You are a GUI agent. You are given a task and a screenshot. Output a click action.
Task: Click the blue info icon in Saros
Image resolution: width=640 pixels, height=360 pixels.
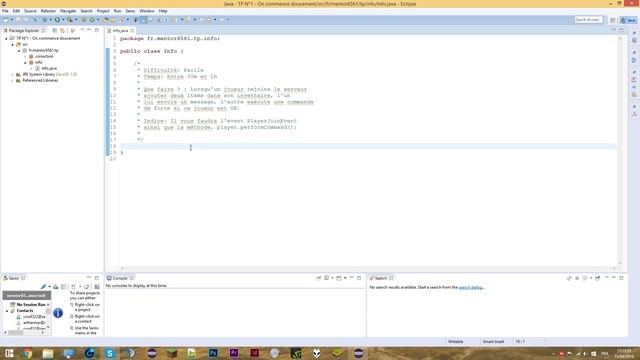point(58,313)
